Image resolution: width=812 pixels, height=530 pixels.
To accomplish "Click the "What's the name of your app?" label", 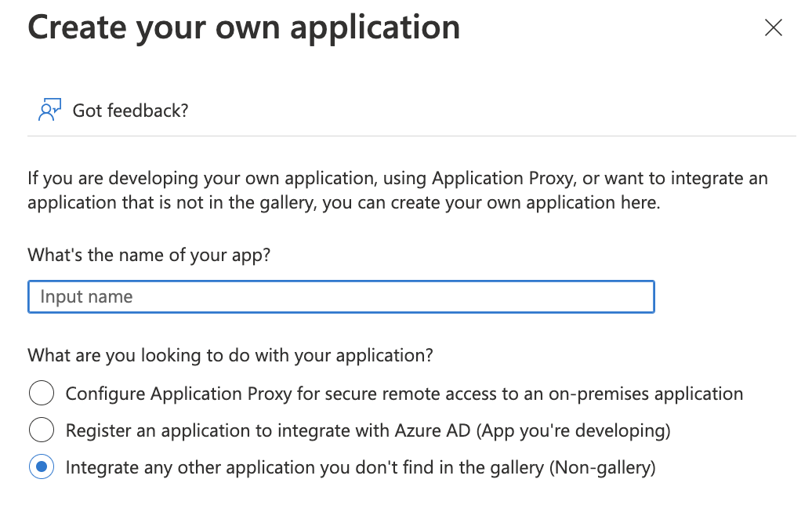I will pyautogui.click(x=149, y=255).
